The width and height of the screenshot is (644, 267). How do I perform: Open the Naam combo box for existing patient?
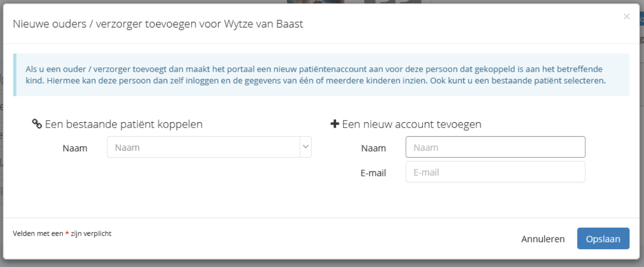pos(204,147)
